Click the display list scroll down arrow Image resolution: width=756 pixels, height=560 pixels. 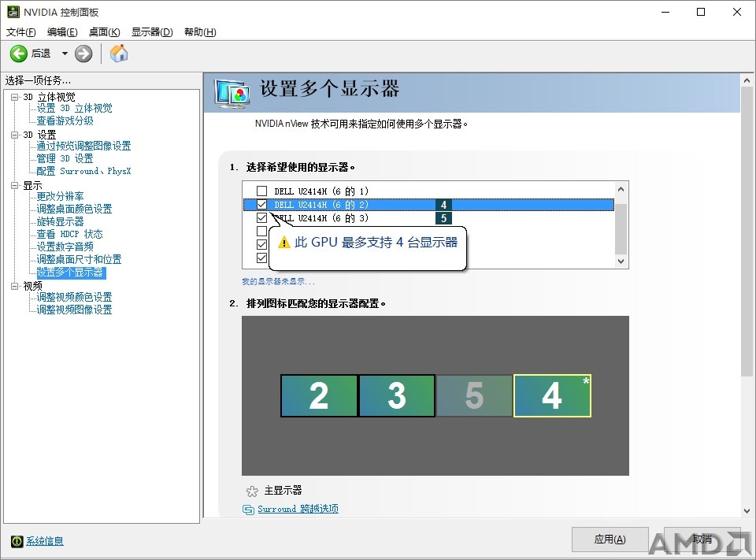tap(621, 261)
